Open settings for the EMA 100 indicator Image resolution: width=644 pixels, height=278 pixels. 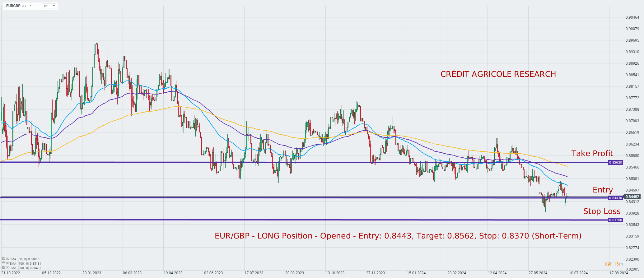[3, 263]
